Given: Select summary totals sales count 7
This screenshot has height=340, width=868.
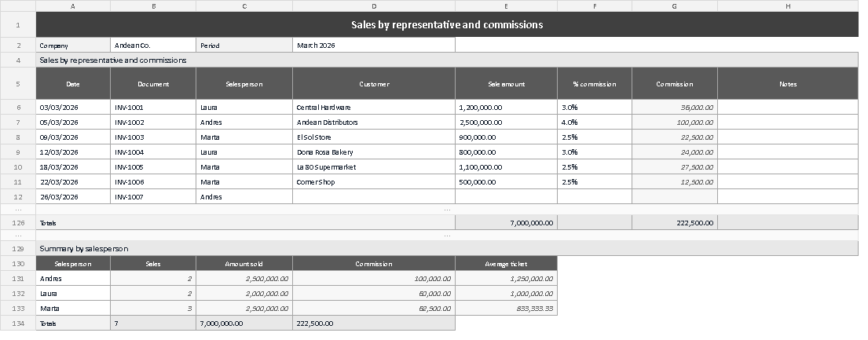Looking at the screenshot, I should pyautogui.click(x=153, y=324).
